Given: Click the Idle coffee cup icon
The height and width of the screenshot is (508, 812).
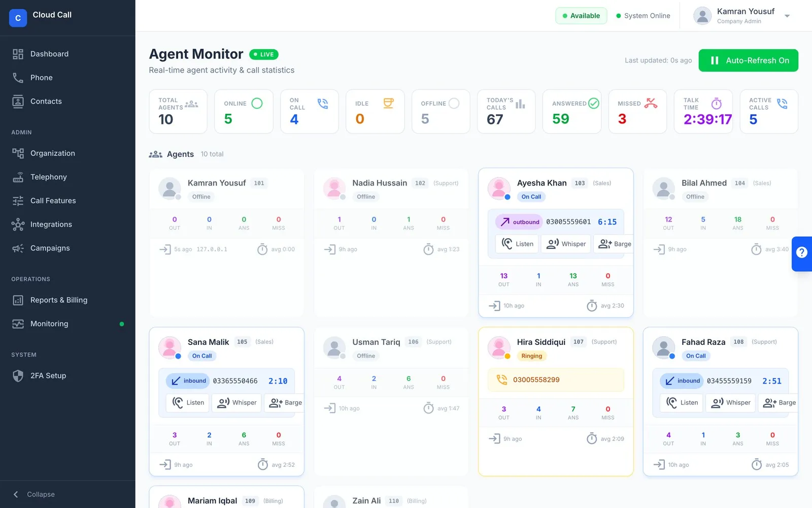Looking at the screenshot, I should pyautogui.click(x=389, y=104).
